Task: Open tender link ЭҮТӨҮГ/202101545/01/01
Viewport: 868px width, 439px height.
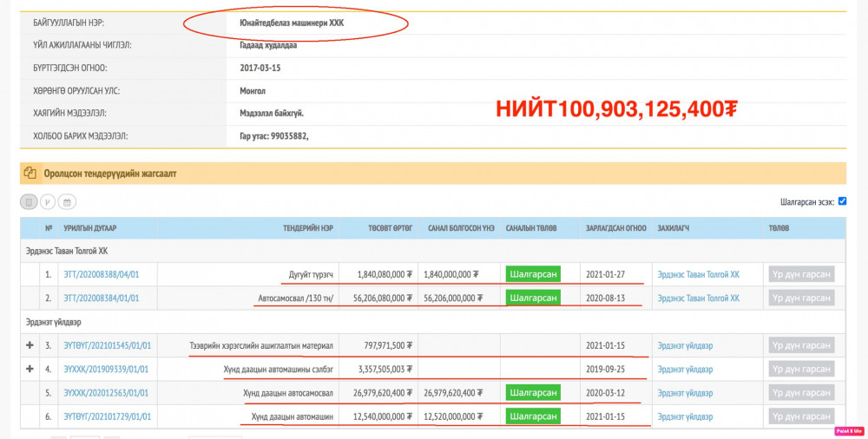Action: pyautogui.click(x=107, y=345)
